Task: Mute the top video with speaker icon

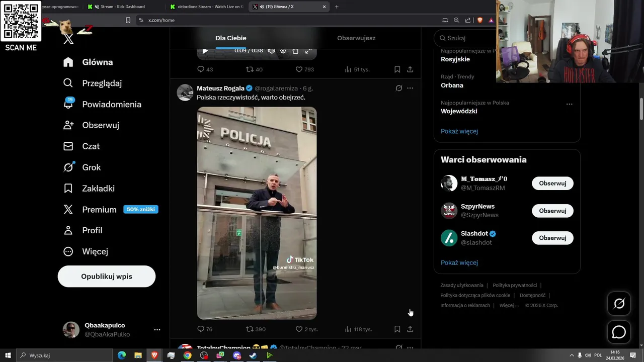Action: tap(271, 51)
